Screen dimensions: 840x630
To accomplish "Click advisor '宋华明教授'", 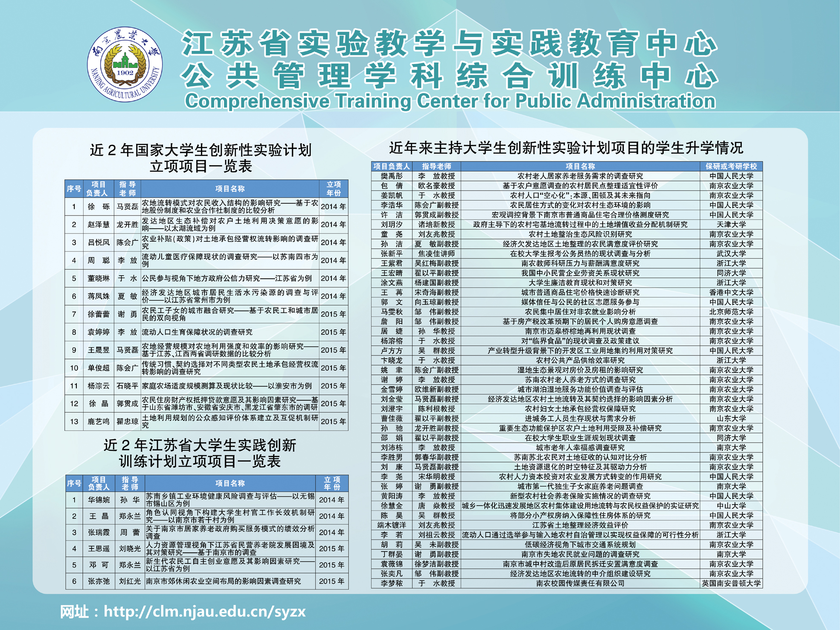I will point(436,477).
